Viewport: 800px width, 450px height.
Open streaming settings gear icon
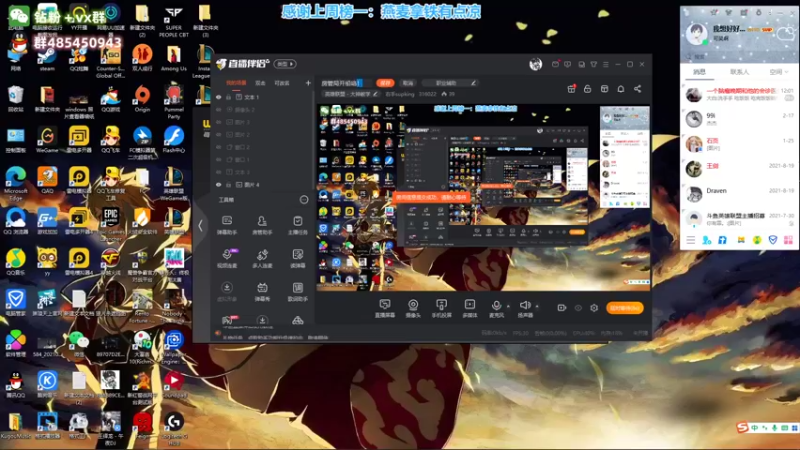click(594, 308)
